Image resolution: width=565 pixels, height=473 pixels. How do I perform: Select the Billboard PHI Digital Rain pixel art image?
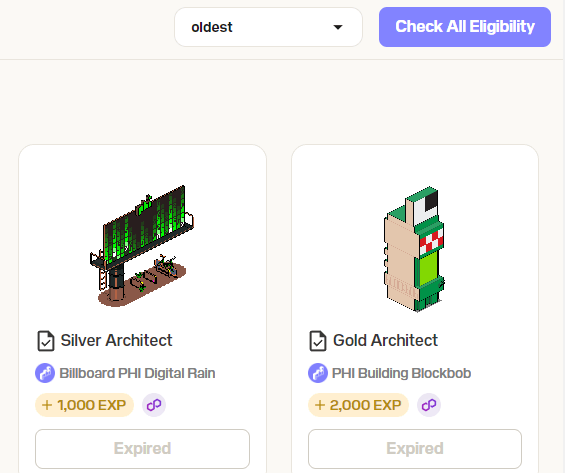(142, 246)
